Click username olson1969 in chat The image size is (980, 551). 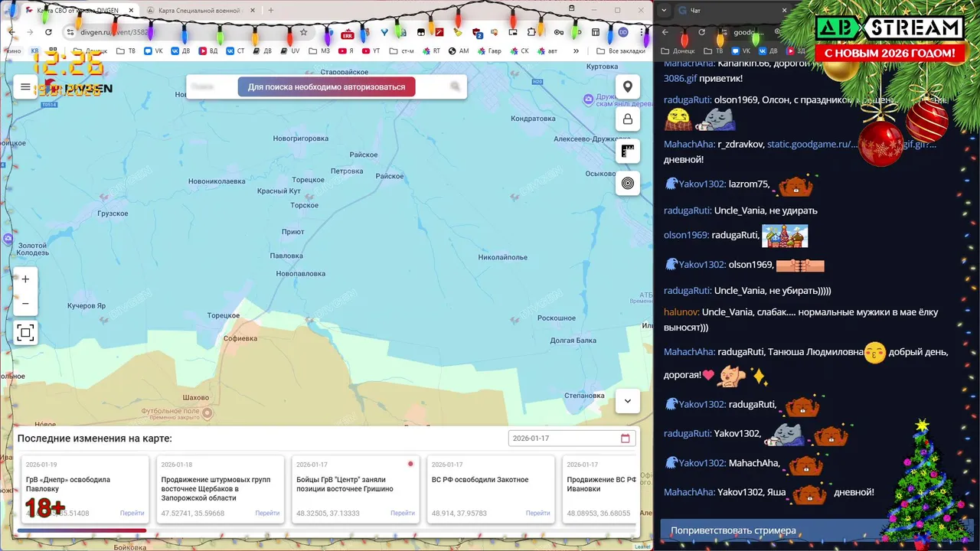[x=686, y=235]
